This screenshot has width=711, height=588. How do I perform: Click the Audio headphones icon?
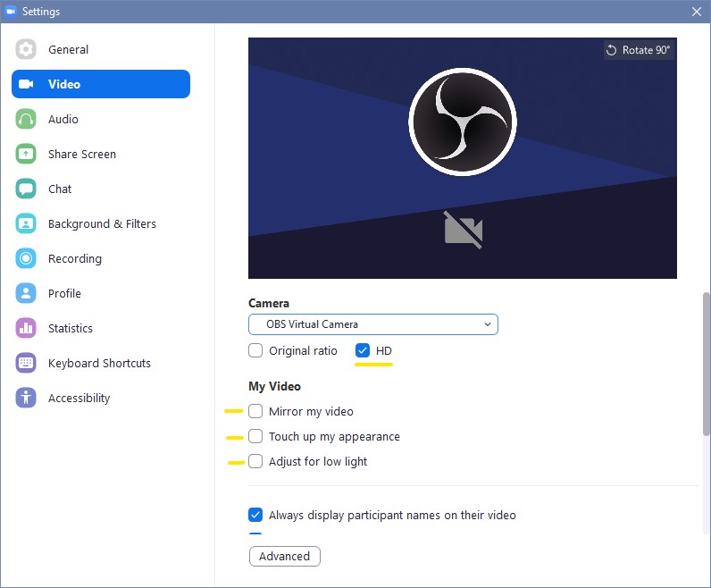(26, 119)
